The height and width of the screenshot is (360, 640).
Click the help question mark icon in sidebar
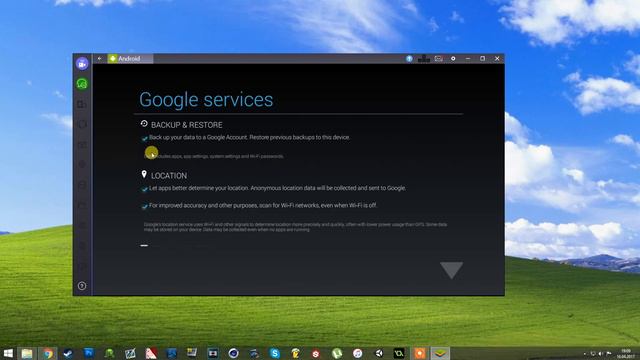click(82, 286)
